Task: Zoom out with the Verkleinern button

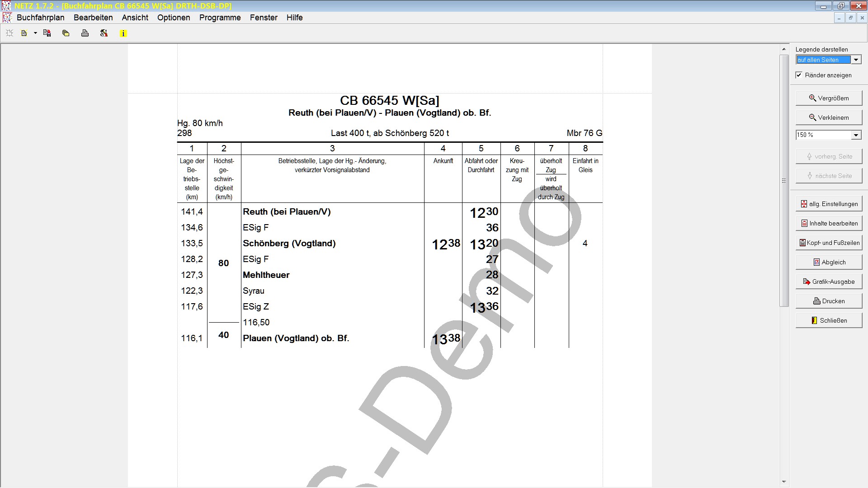Action: click(x=829, y=117)
